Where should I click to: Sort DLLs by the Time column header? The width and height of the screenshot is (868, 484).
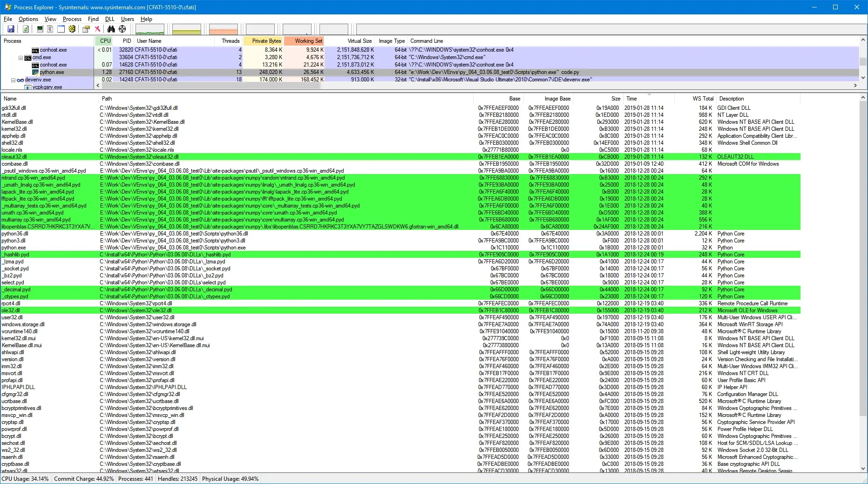pos(649,99)
